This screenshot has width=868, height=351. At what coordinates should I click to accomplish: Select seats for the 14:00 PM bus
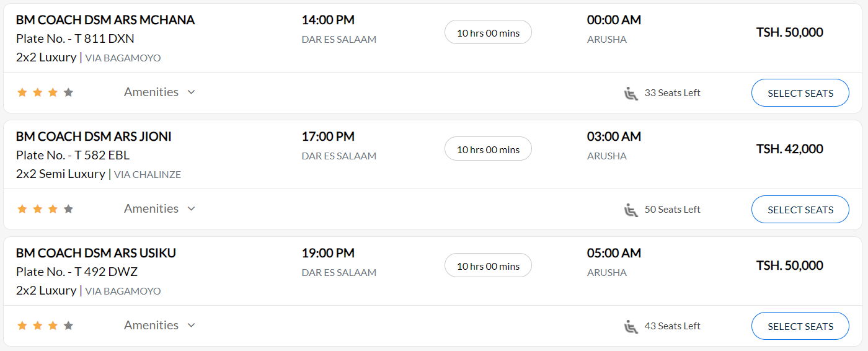[800, 93]
